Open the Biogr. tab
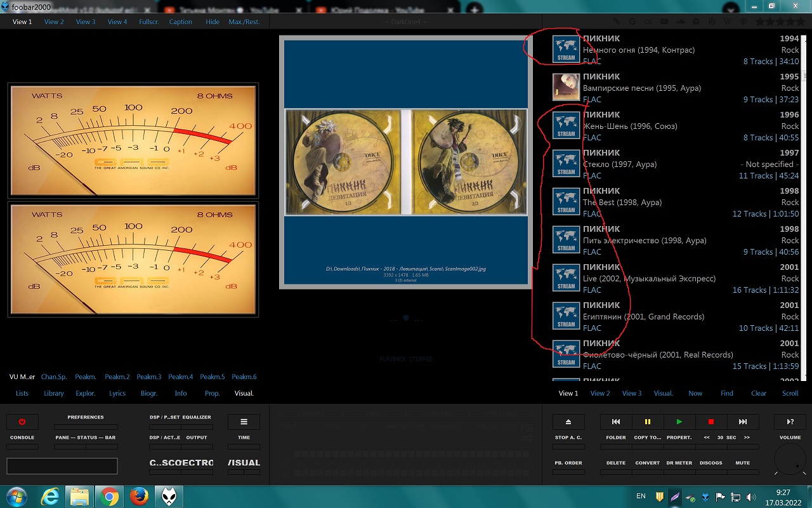The width and height of the screenshot is (812, 508). click(149, 393)
